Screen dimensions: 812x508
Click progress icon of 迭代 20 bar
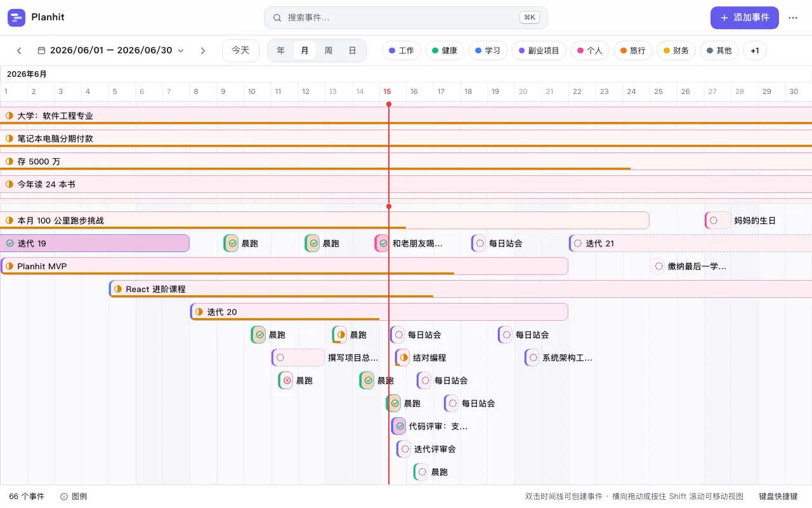[x=199, y=312]
